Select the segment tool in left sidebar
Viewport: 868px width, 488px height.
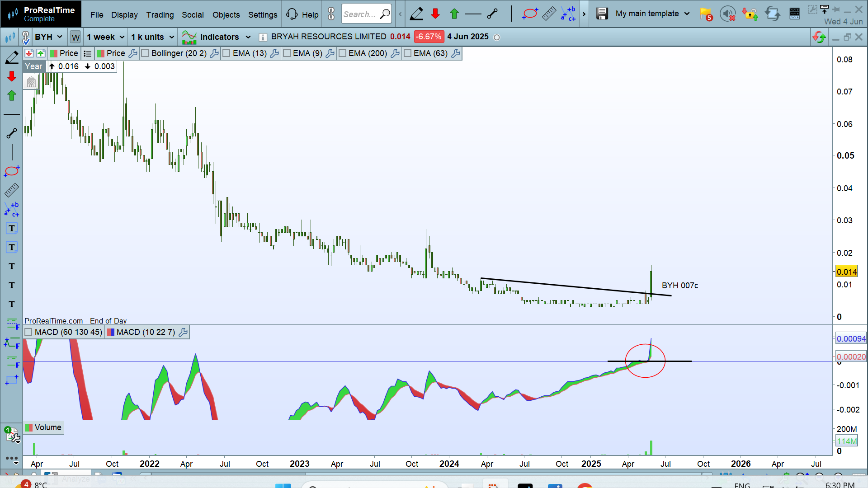(x=12, y=133)
